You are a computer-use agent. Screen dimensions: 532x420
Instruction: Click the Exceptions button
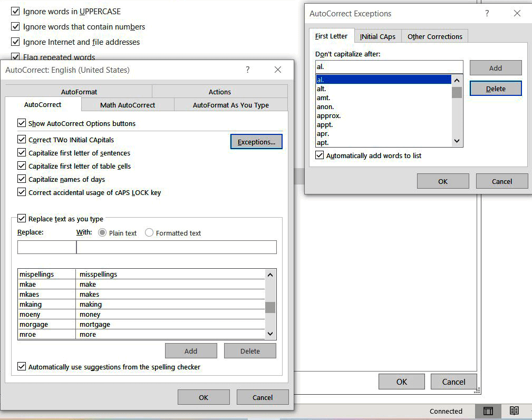[x=256, y=141]
